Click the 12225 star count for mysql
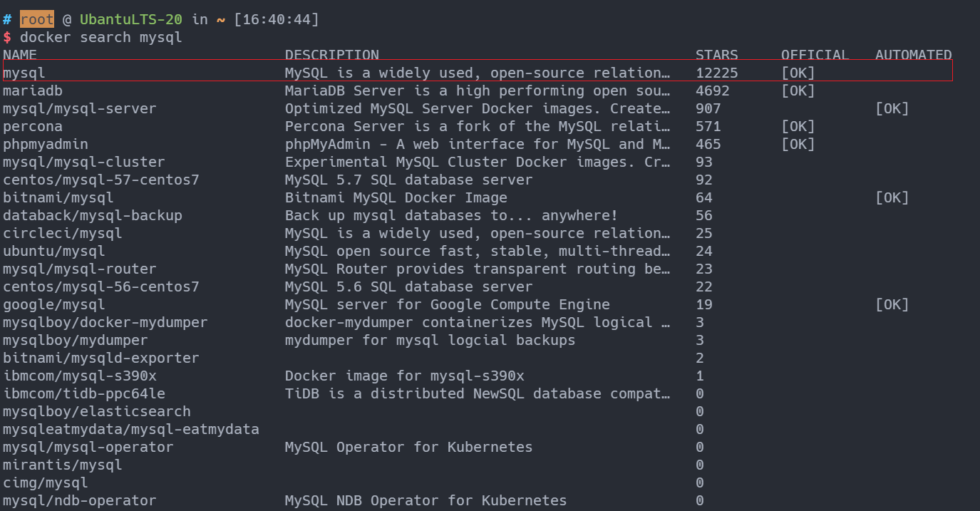This screenshot has width=980, height=511. click(717, 73)
